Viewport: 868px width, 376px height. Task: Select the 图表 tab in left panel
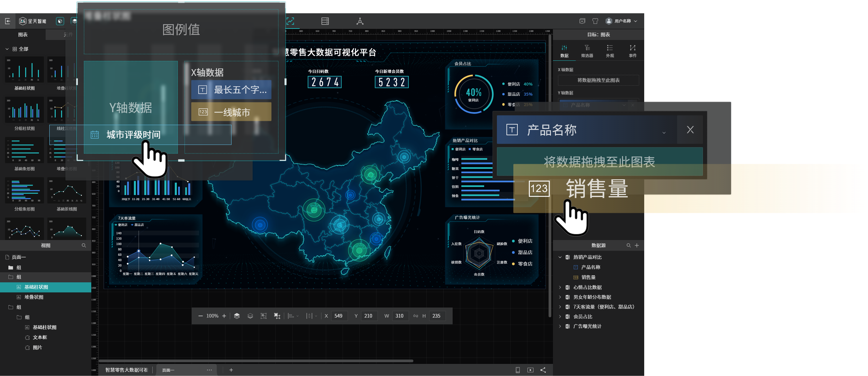coord(23,34)
